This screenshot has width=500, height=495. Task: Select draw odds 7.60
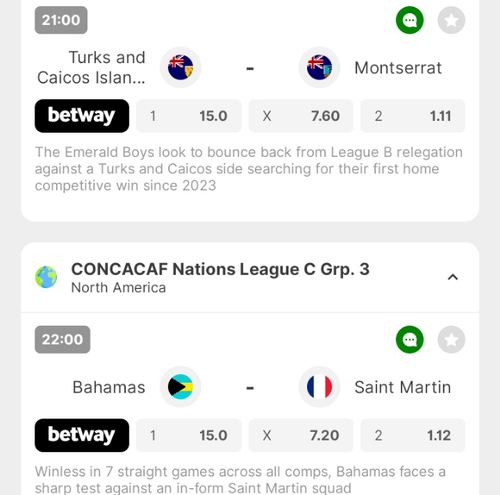pyautogui.click(x=301, y=116)
